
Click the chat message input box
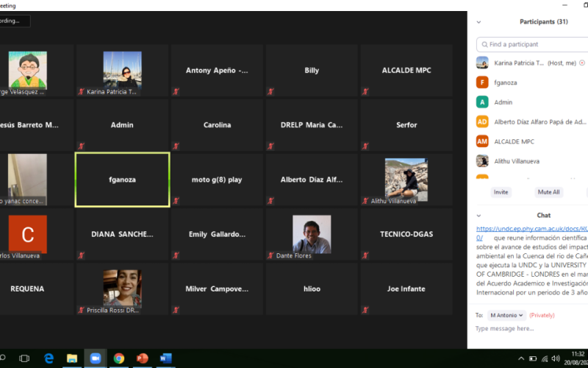(x=529, y=328)
